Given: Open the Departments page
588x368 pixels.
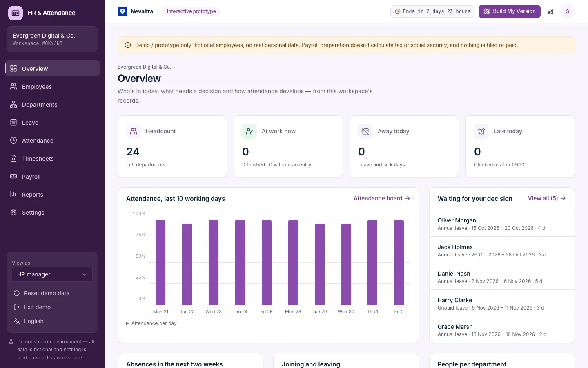Looking at the screenshot, I should (52, 104).
